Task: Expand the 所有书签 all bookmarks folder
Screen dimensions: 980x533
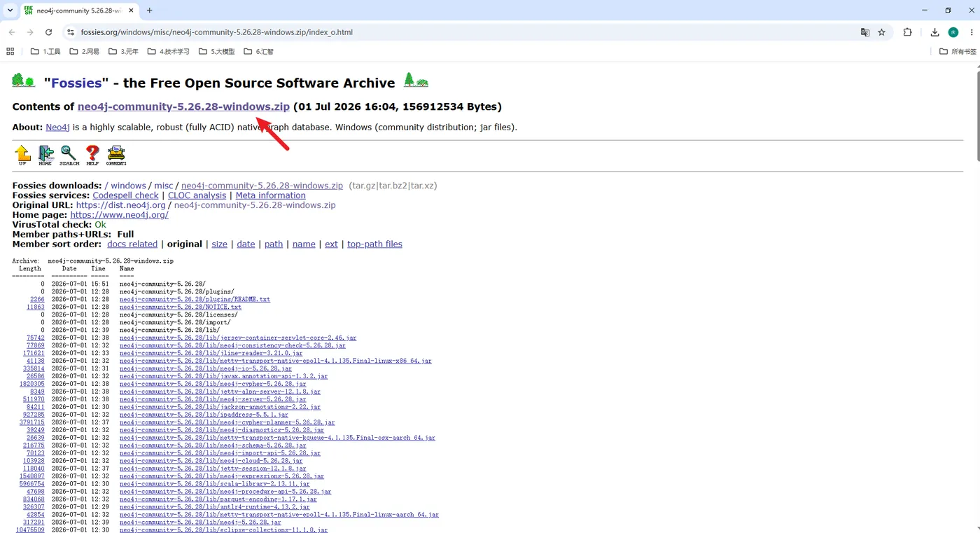Action: [957, 51]
